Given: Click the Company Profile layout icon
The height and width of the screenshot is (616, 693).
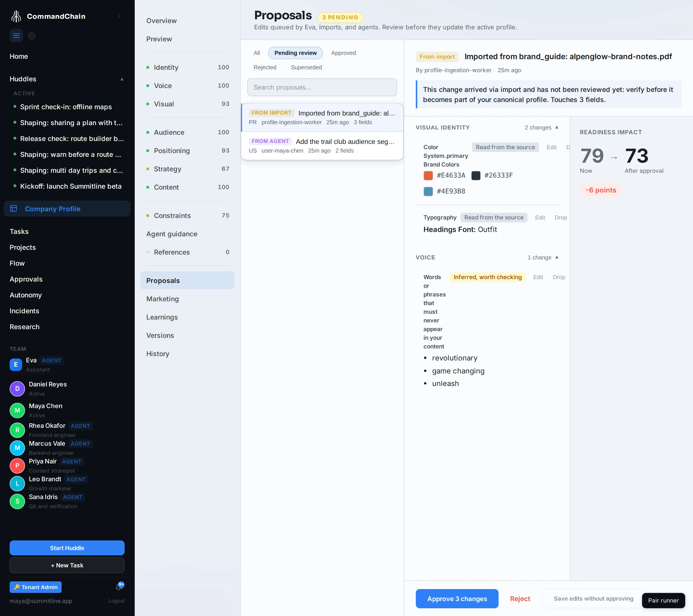Looking at the screenshot, I should 13,208.
